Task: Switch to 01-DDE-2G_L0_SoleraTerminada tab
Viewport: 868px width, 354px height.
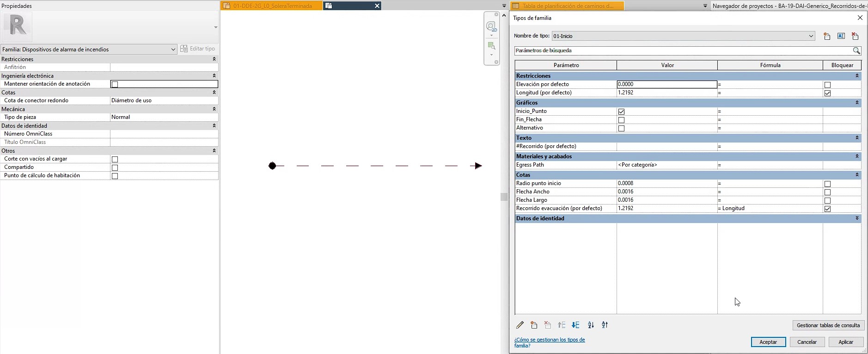Action: coord(272,6)
